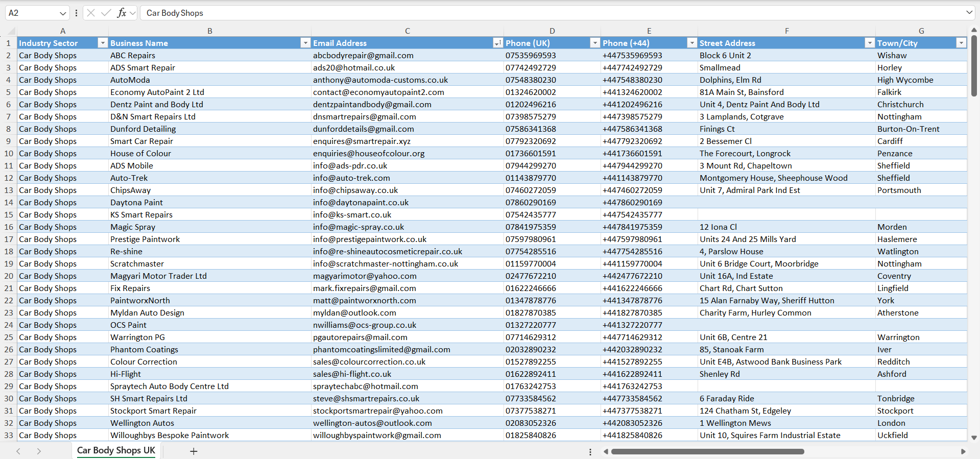Select cell Prestige Paintwork
This screenshot has height=459, width=980.
click(x=210, y=239)
